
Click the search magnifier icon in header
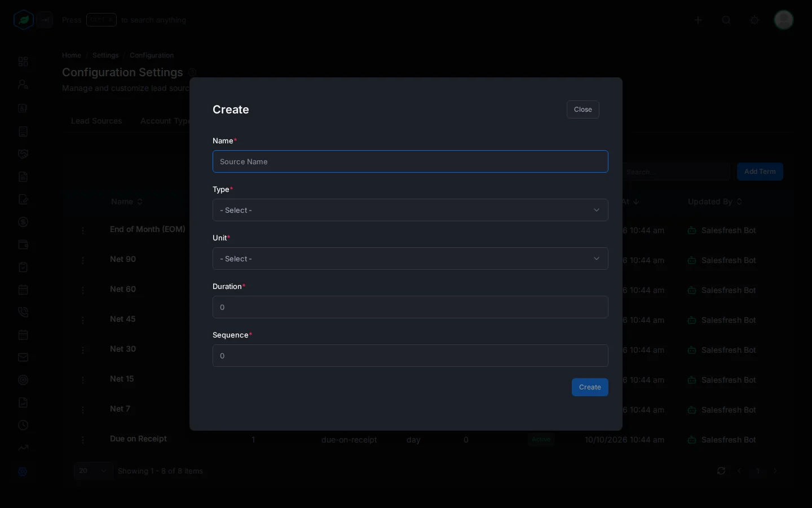tap(726, 20)
